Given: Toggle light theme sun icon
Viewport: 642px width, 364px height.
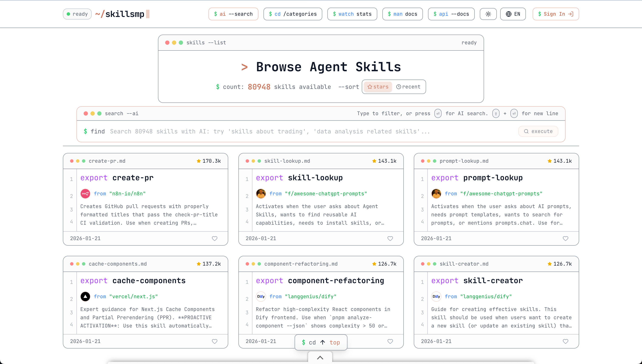Looking at the screenshot, I should tap(488, 14).
